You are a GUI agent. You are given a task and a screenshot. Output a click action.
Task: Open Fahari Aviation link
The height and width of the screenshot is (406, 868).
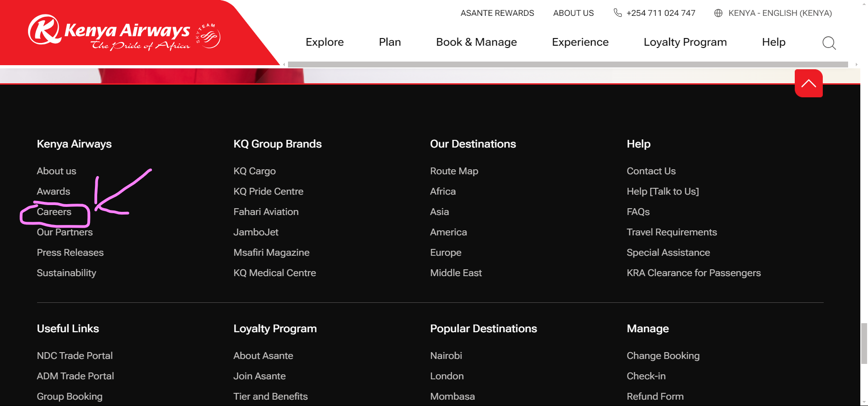coord(266,212)
